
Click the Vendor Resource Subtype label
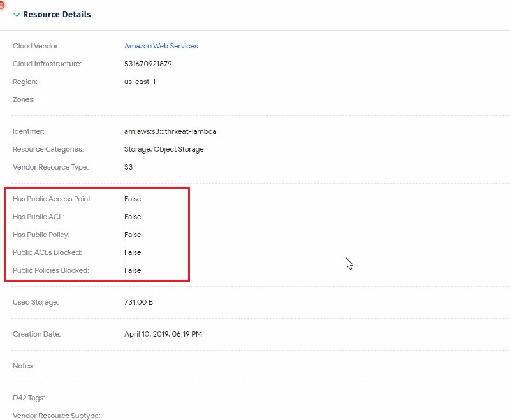coord(57,416)
